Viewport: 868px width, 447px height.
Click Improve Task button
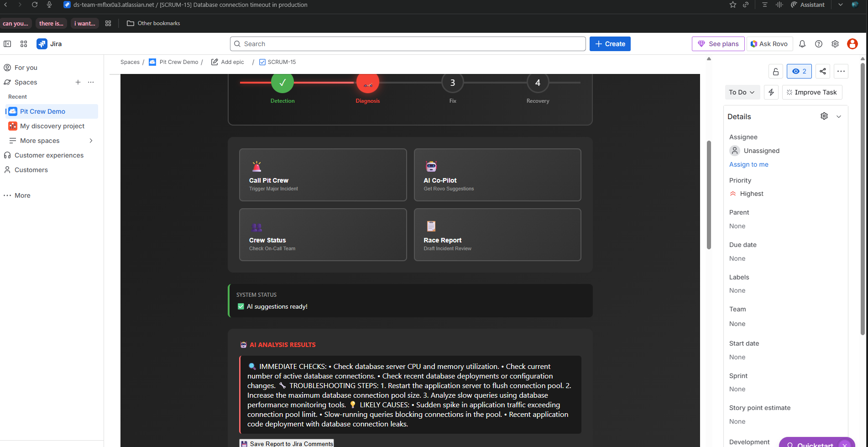point(812,92)
